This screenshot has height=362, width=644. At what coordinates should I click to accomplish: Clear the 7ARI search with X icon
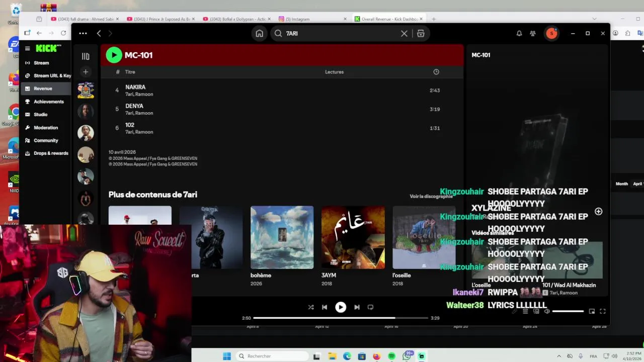(404, 33)
